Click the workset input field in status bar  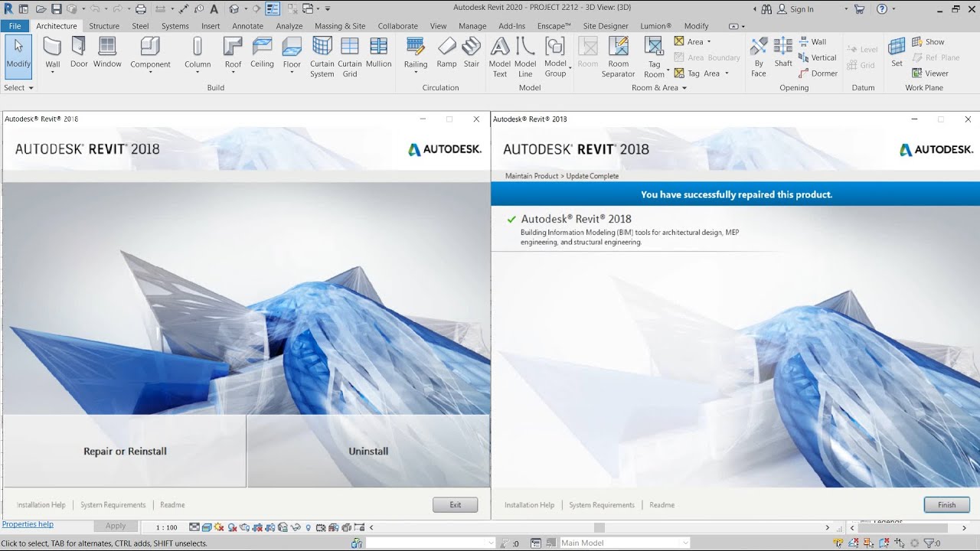(x=430, y=543)
